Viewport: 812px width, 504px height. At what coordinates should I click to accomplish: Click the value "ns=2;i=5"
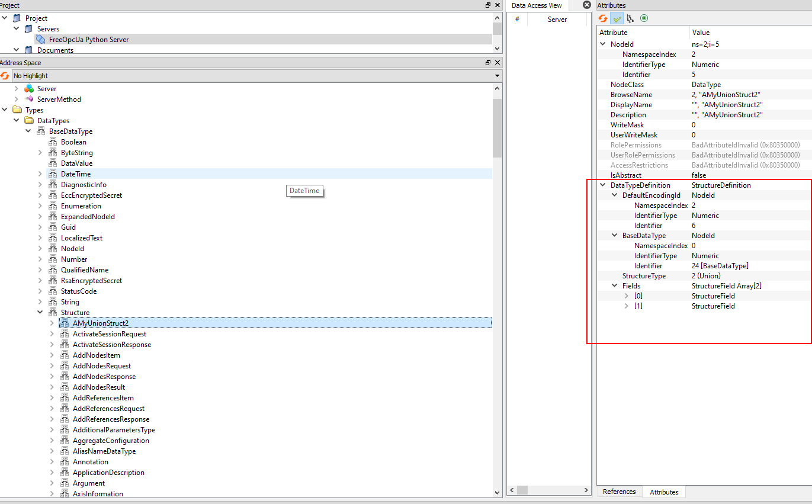click(x=705, y=44)
